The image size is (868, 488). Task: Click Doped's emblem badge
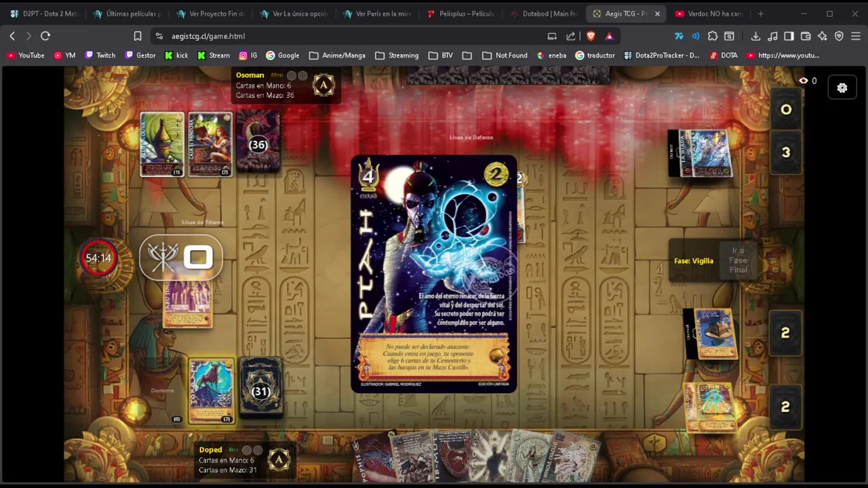pyautogui.click(x=279, y=460)
